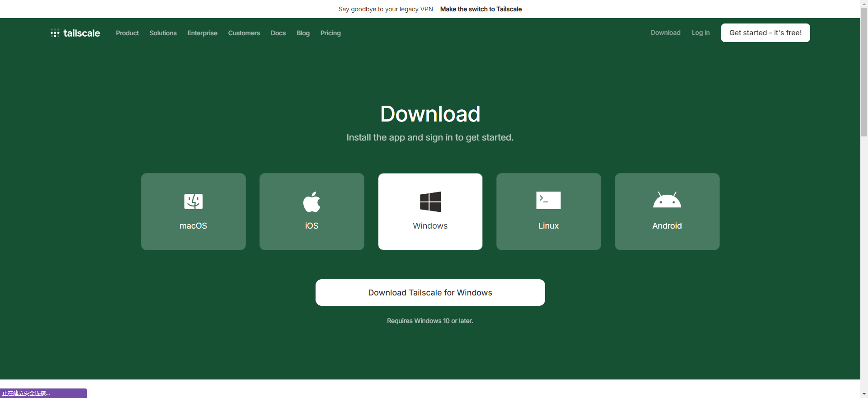
Task: Select the iOS platform card
Action: coord(312,211)
